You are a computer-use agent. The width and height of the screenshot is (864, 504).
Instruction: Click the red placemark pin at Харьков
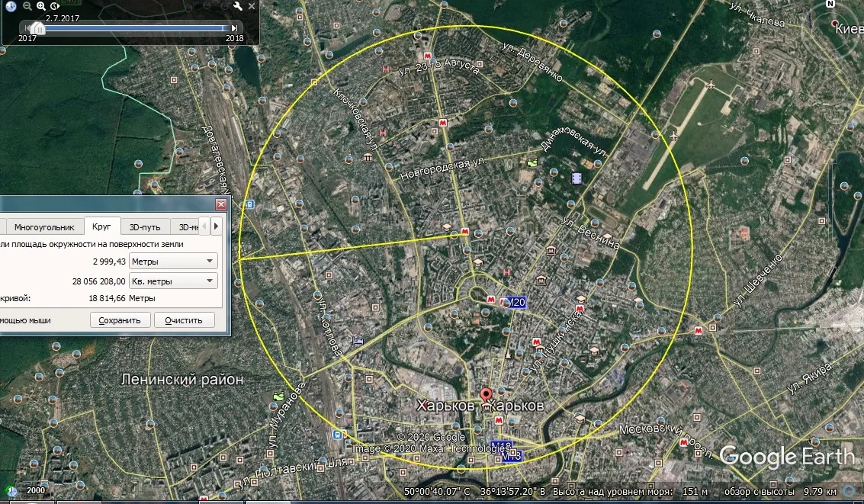click(x=487, y=396)
